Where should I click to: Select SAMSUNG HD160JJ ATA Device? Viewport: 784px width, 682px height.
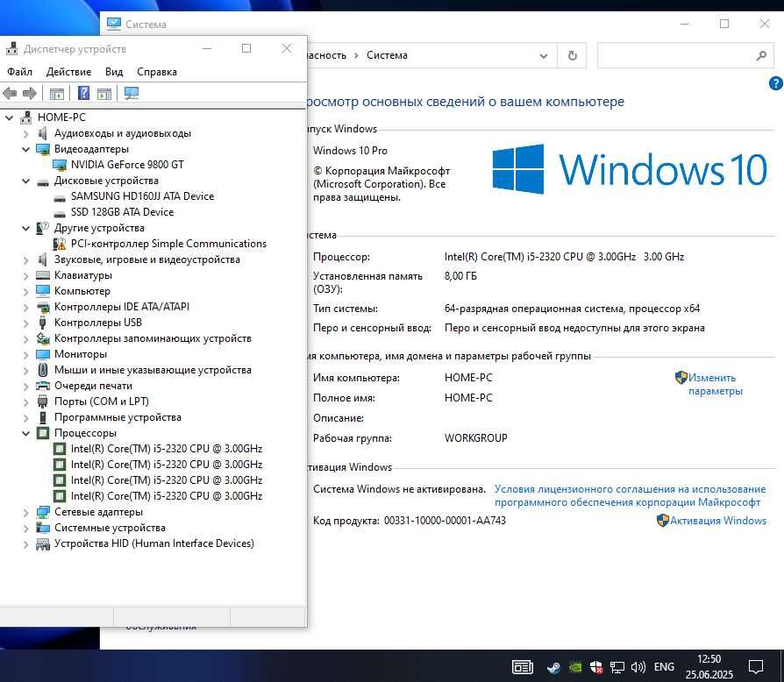142,196
